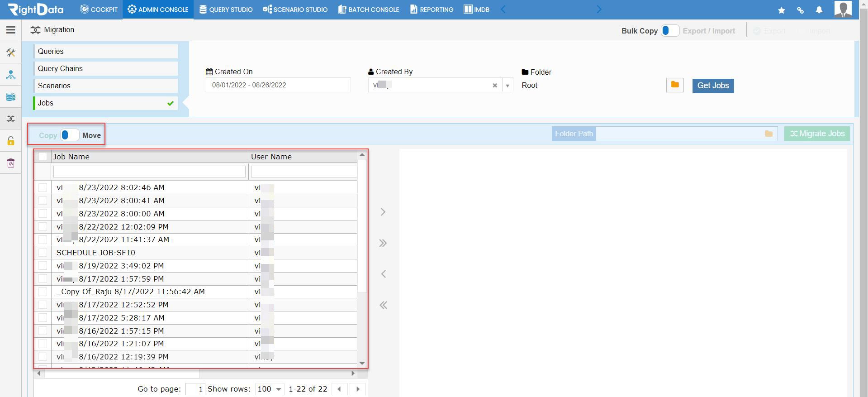This screenshot has height=397, width=868.
Task: Select the database stack sidebar icon
Action: [x=11, y=97]
